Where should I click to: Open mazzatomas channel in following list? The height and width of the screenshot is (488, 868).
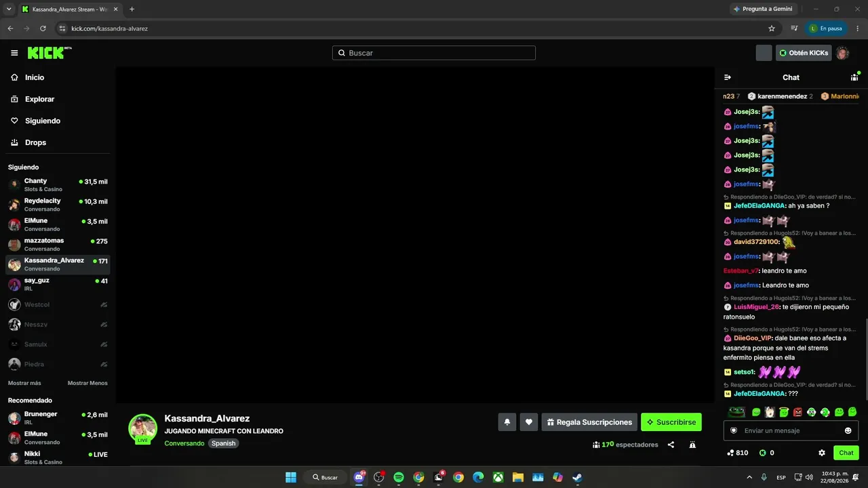click(58, 244)
